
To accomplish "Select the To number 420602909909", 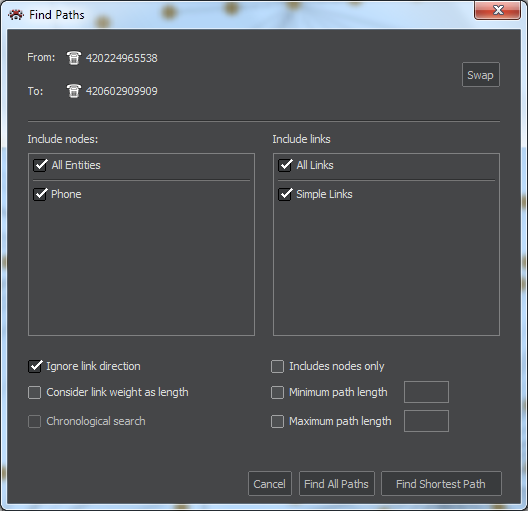I will click(x=122, y=91).
